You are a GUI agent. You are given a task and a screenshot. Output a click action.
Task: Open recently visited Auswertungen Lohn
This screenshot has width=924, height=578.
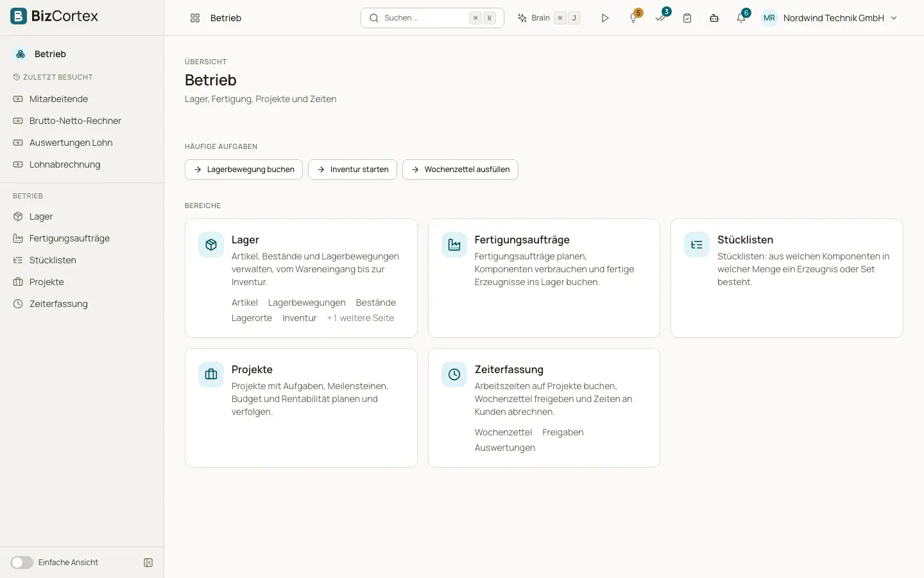(81, 143)
